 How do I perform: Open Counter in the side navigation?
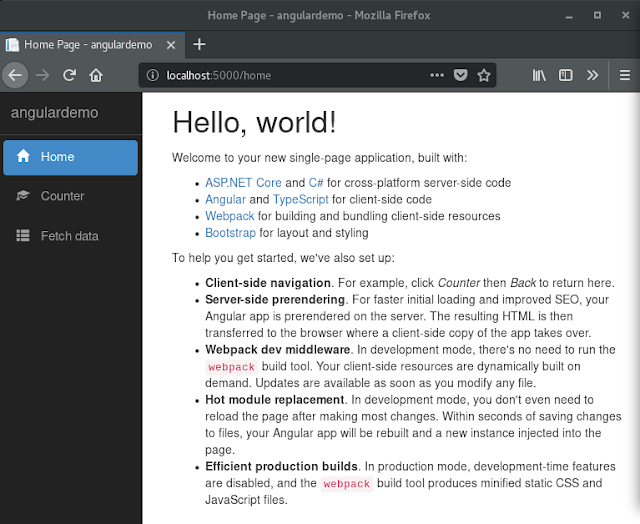point(62,196)
